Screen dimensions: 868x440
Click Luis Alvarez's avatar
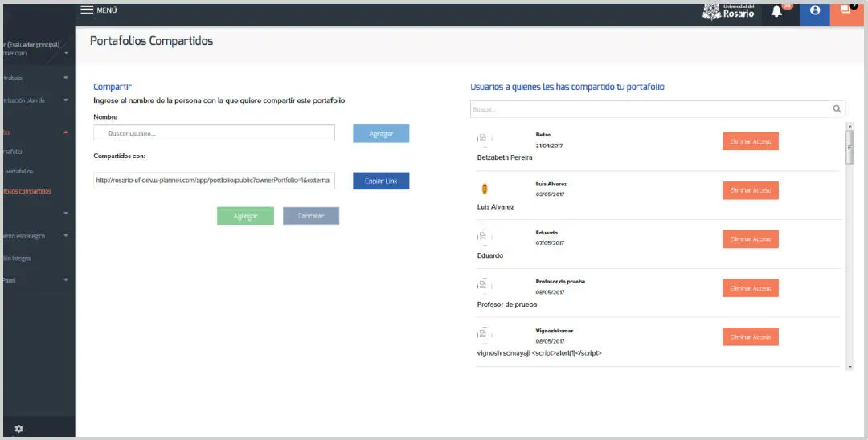[x=484, y=189]
